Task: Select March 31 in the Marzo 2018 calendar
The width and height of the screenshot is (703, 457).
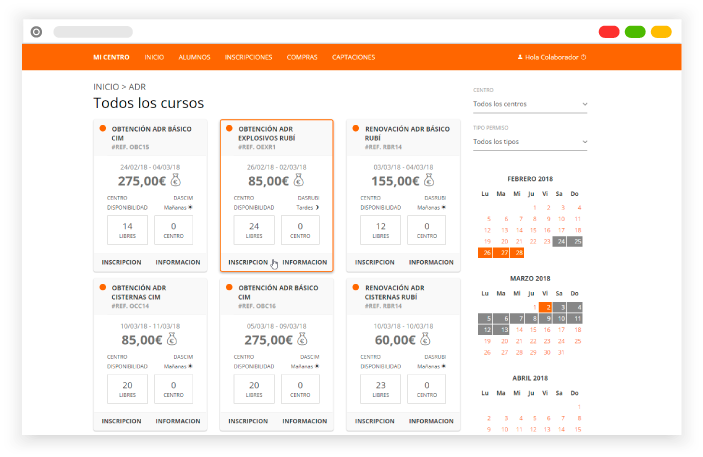Action: pyautogui.click(x=561, y=353)
